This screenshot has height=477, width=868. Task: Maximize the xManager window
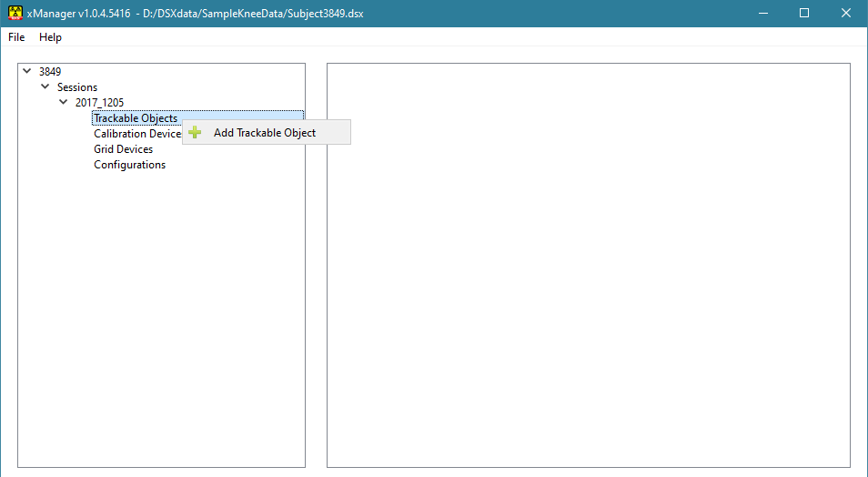click(x=804, y=14)
